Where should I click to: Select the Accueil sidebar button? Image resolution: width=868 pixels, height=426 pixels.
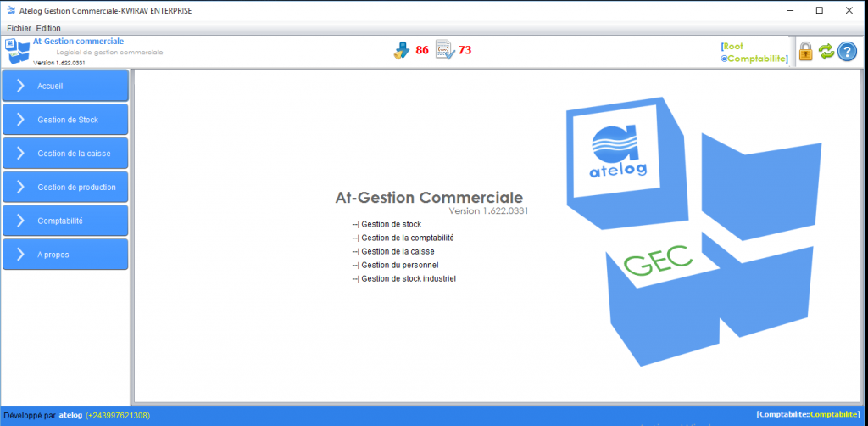pyautogui.click(x=65, y=86)
